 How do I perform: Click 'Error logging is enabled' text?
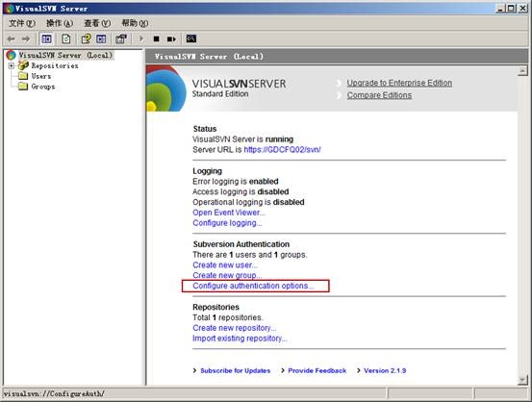coord(236,181)
